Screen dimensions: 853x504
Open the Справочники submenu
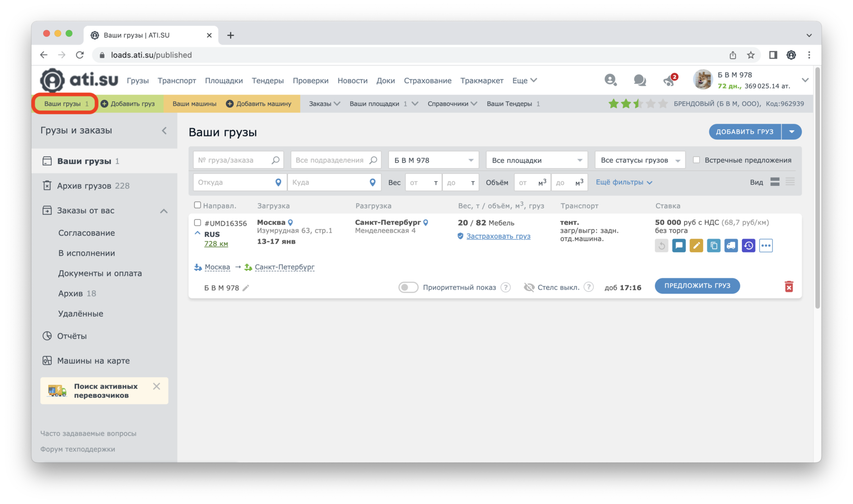point(452,104)
